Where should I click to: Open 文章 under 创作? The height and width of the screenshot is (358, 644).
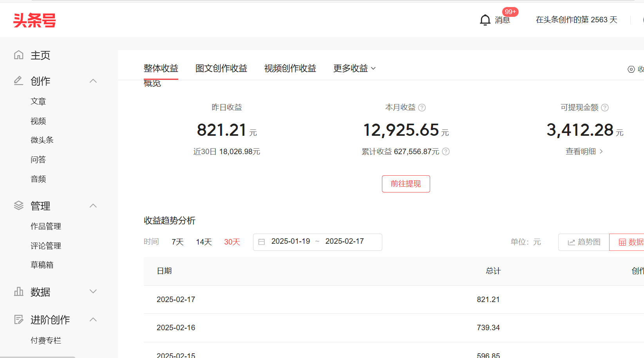coord(38,101)
